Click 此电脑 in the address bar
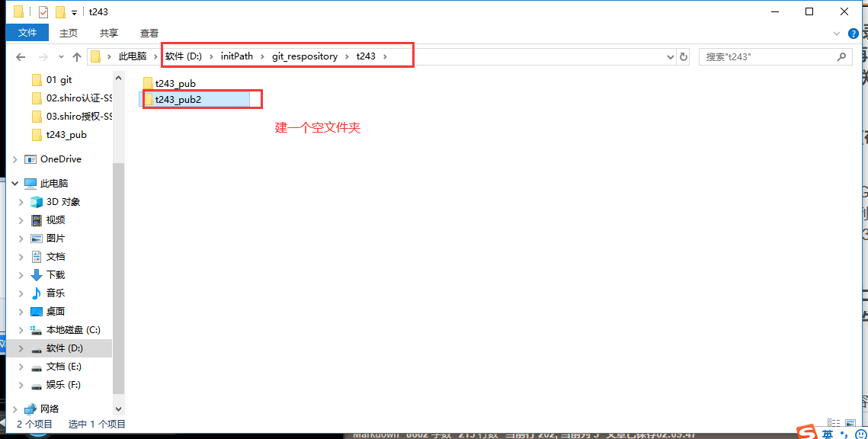868x439 pixels. point(133,56)
